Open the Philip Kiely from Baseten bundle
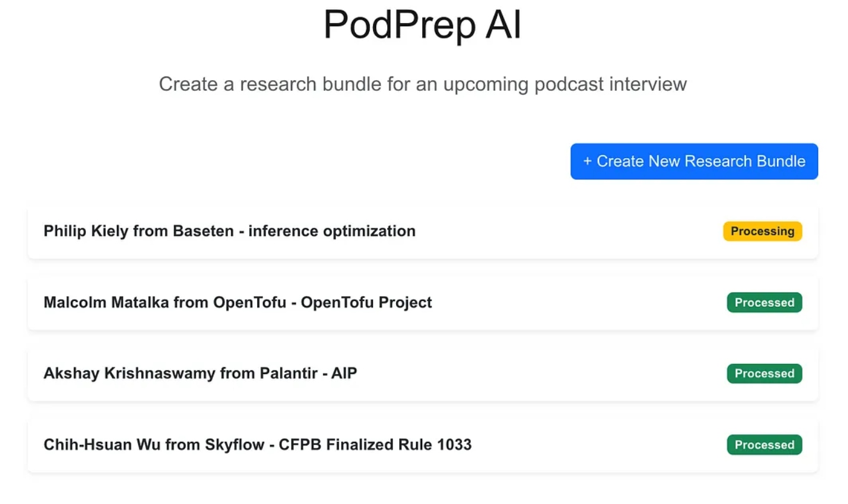Image resolution: width=848 pixels, height=504 pixels. tap(423, 231)
